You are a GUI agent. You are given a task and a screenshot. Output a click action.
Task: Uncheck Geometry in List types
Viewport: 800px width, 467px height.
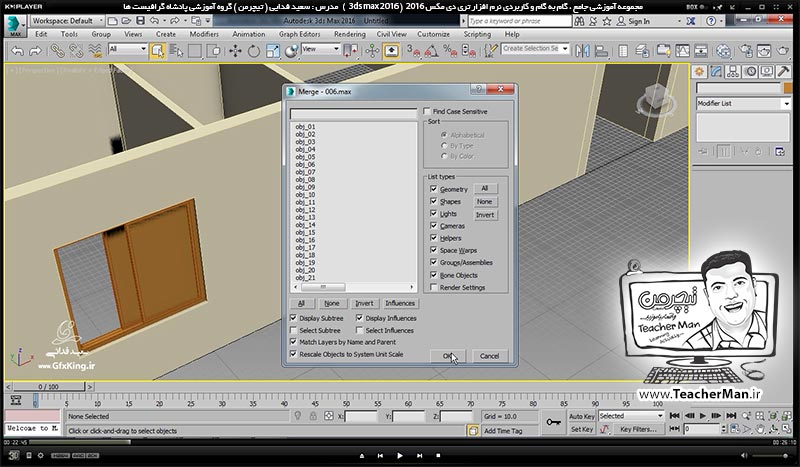[434, 189]
